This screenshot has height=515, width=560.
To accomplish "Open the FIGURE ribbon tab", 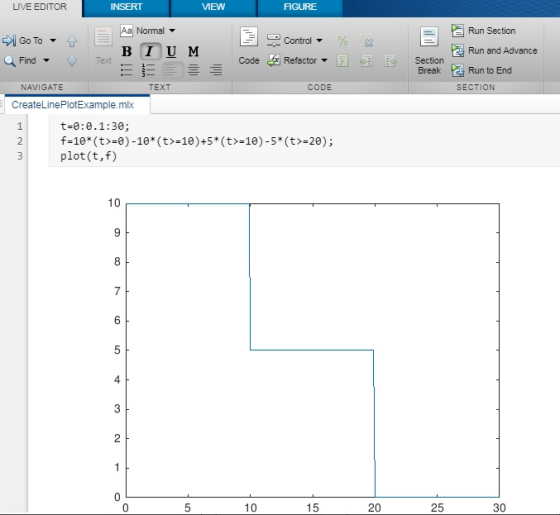I will 300,7.
